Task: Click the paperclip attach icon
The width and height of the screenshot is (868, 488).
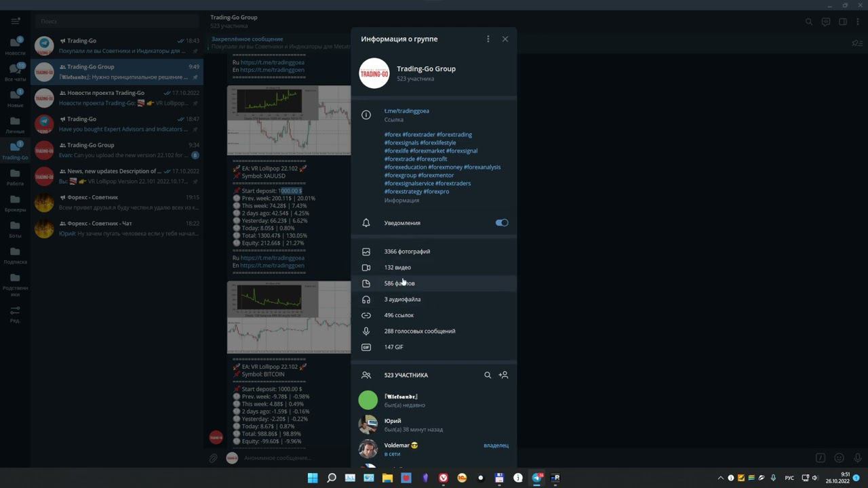Action: (x=213, y=458)
